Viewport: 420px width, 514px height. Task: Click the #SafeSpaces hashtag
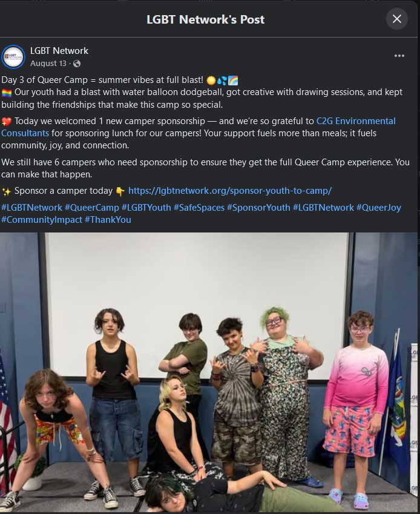pyautogui.click(x=199, y=208)
